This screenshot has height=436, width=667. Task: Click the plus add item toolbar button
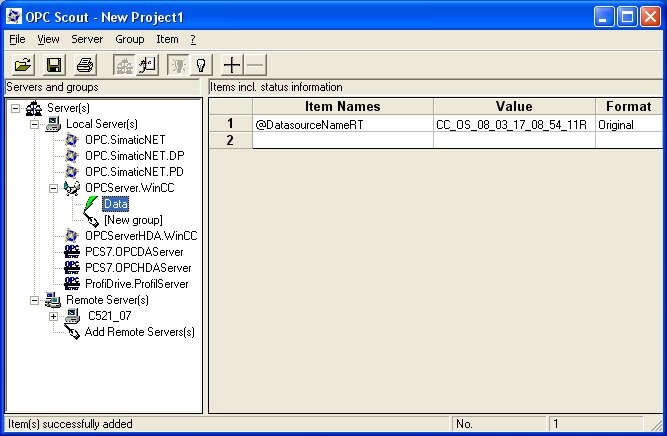pos(232,65)
